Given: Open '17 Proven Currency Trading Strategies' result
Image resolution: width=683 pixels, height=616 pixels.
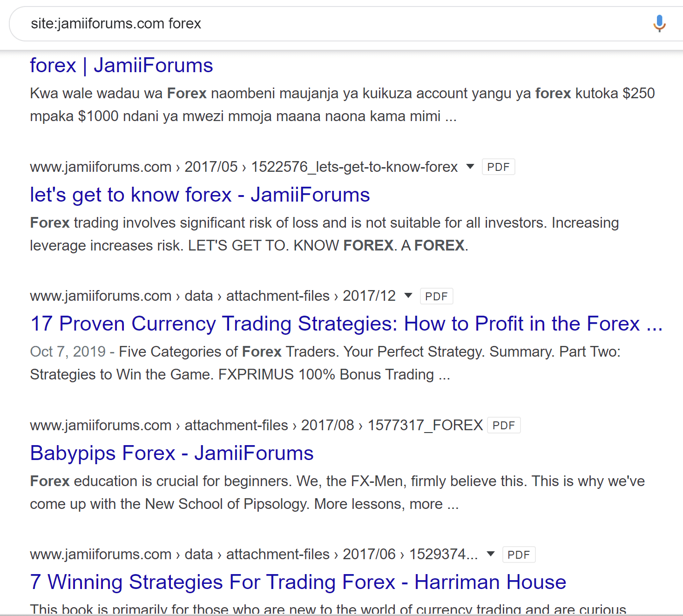Looking at the screenshot, I should [346, 324].
